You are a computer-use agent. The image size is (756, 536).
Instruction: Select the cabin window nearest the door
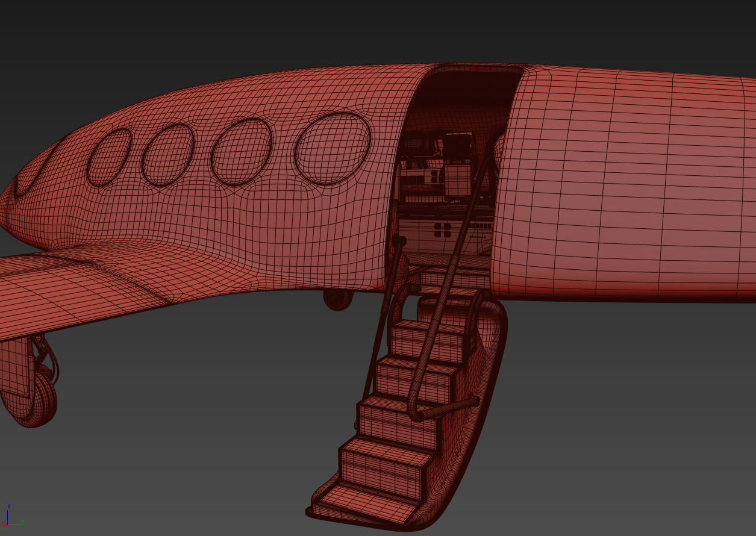(333, 148)
